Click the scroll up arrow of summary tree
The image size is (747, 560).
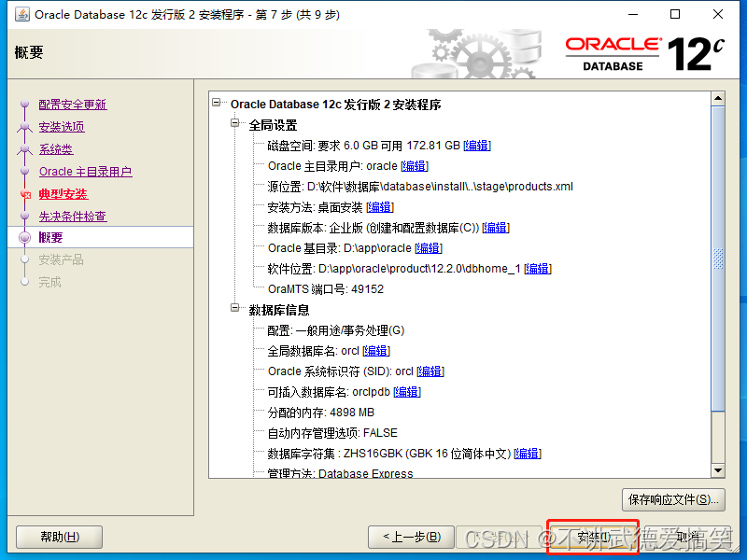(x=718, y=99)
